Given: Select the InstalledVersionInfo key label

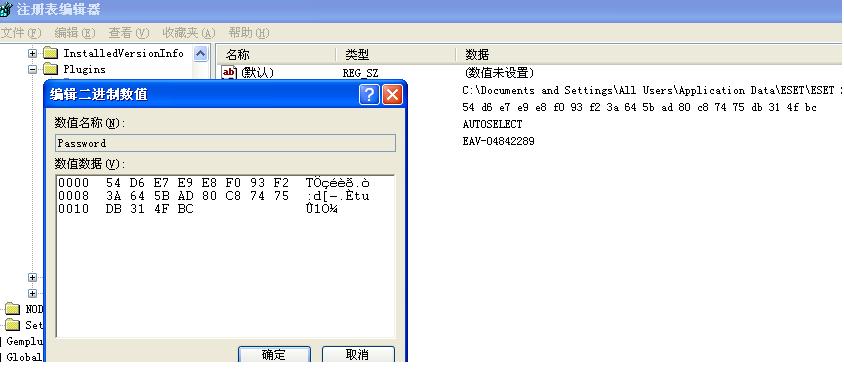Looking at the screenshot, I should coord(123,53).
